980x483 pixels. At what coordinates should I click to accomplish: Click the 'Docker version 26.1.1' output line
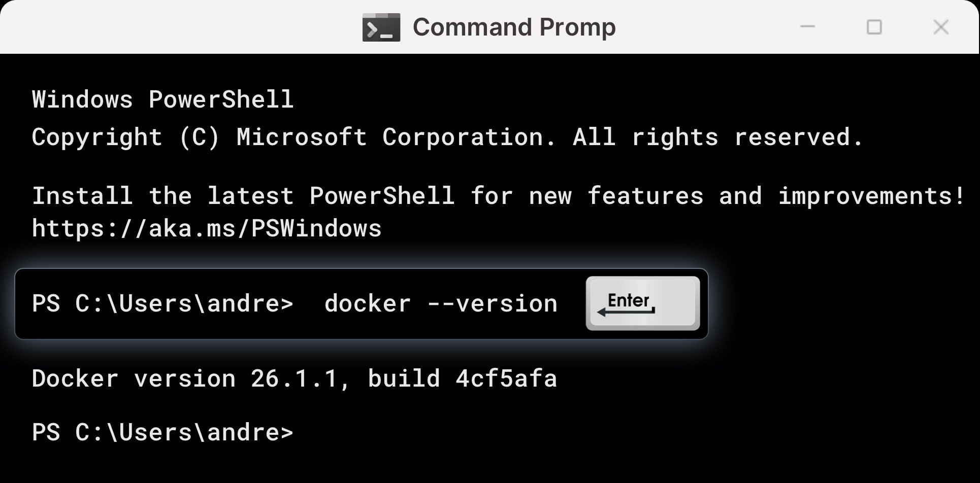(x=295, y=378)
